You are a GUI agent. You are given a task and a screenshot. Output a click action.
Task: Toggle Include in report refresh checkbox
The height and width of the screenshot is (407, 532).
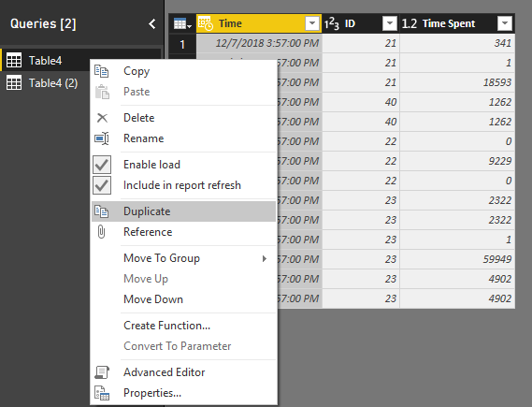[102, 185]
